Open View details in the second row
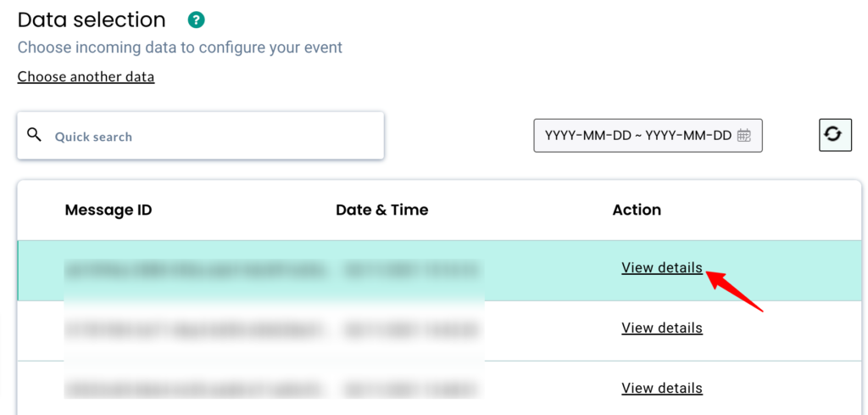868x415 pixels. [662, 328]
